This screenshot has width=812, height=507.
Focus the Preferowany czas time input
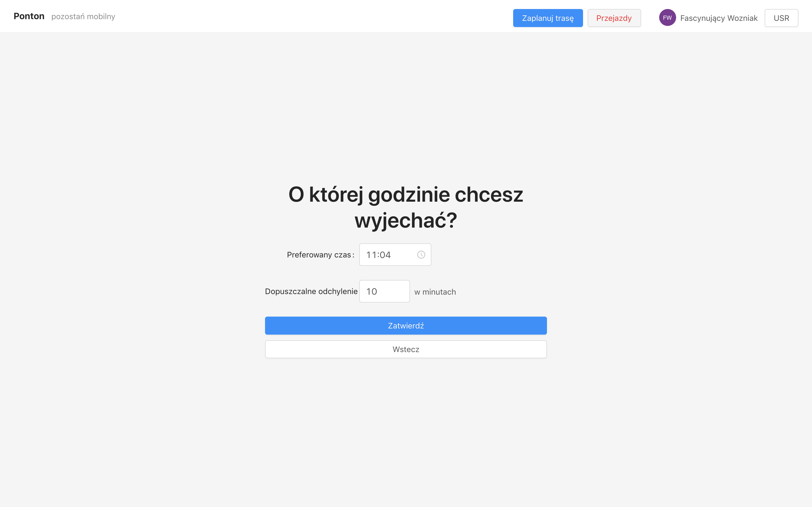[389, 255]
